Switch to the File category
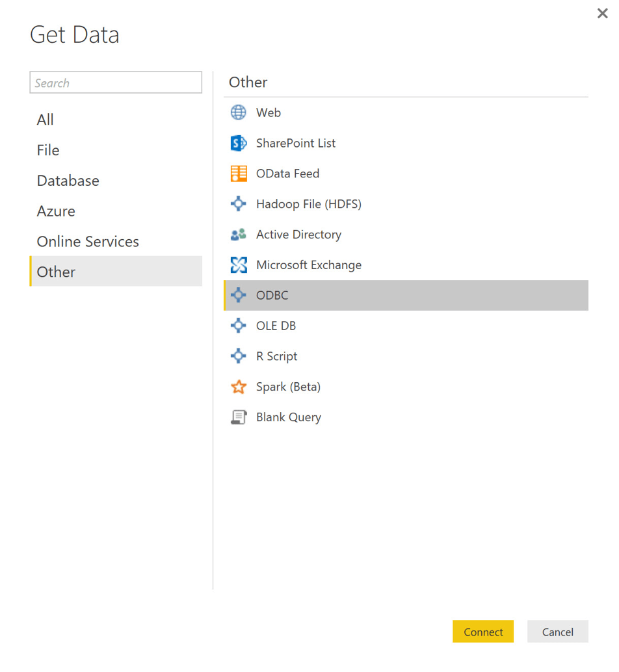The image size is (619, 672). [x=47, y=150]
